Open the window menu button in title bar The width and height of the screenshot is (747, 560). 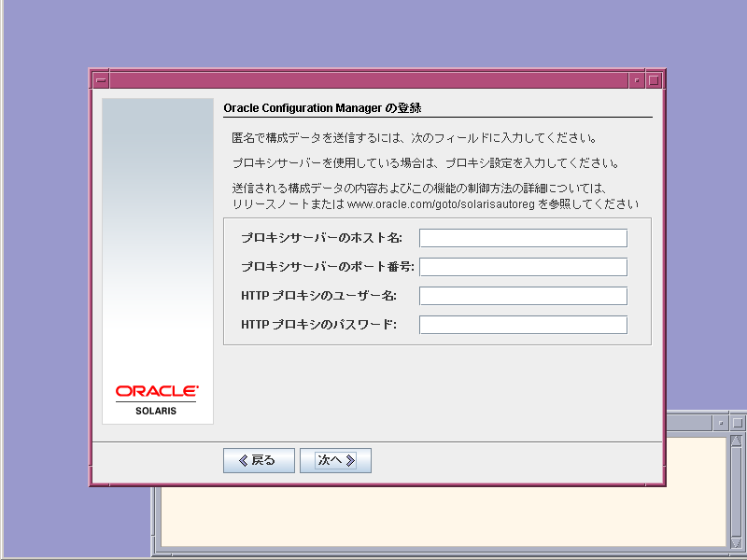101,80
